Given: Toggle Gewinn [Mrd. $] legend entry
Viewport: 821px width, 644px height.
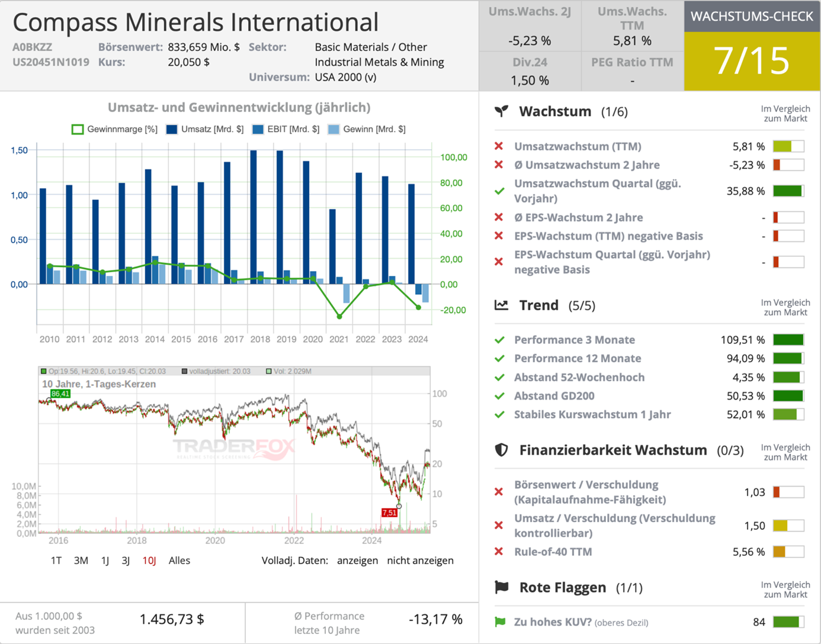Looking at the screenshot, I should (367, 129).
